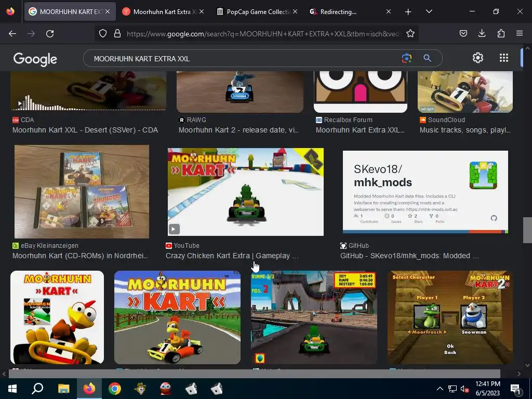Open the extensions puzzle icon

pos(501,33)
